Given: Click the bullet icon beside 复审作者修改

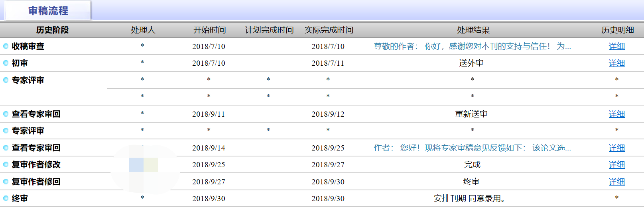Looking at the screenshot, I should (x=6, y=164).
